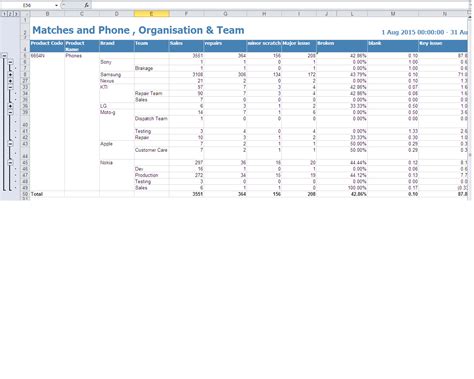Viewport: 474px width, 379px height.
Task: Click the Production sales value 272
Action: click(x=199, y=175)
